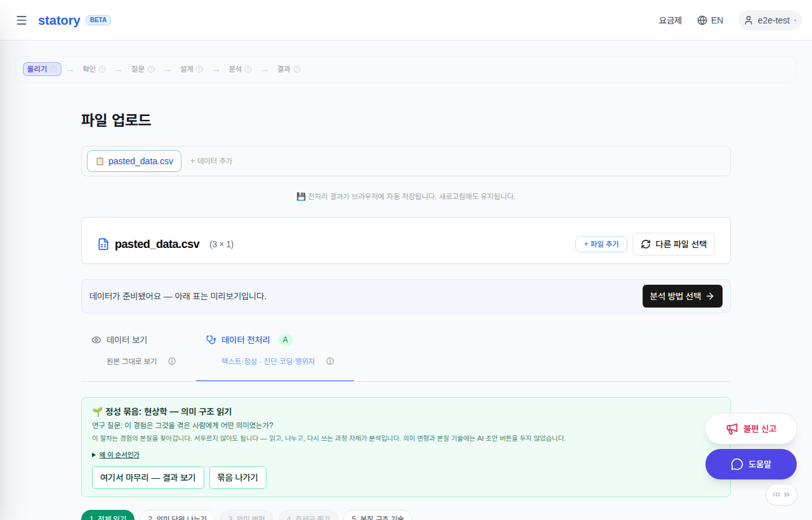Open the 요금제 pricing page

coord(670,20)
